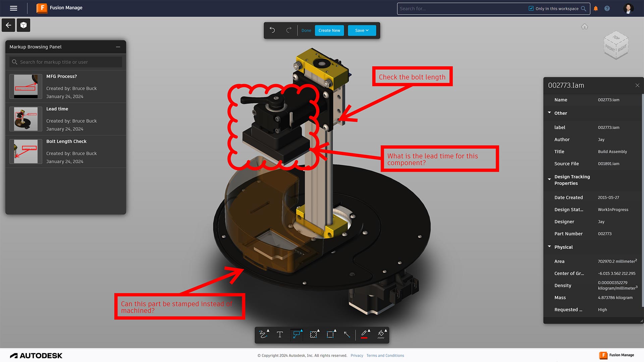
Task: Select the freehand markup tool
Action: [x=263, y=335]
